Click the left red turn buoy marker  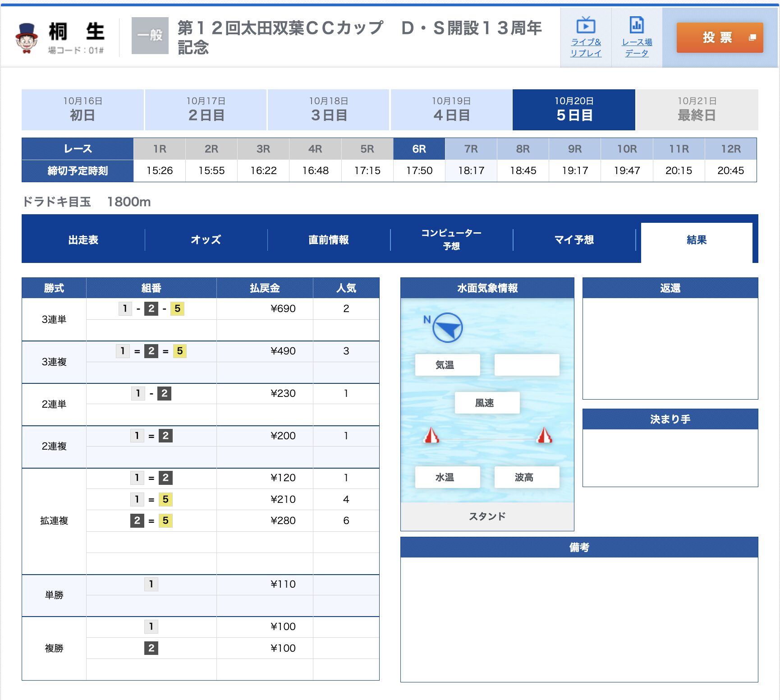pos(431,435)
